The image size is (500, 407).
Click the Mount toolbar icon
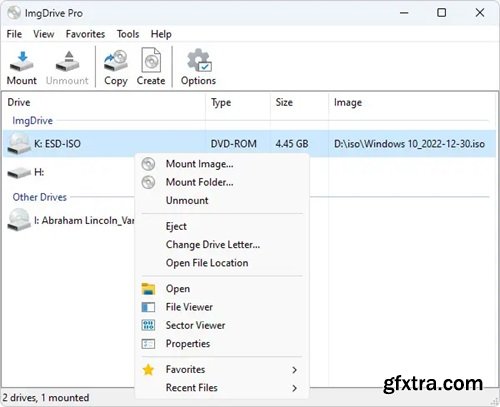coord(22,61)
